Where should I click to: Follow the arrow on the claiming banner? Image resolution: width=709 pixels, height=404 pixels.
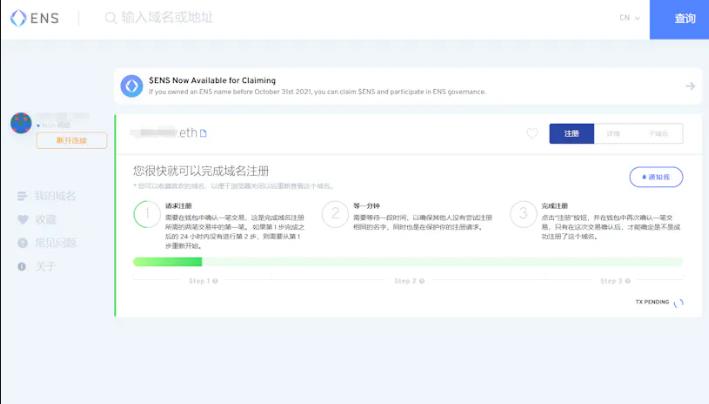point(690,86)
